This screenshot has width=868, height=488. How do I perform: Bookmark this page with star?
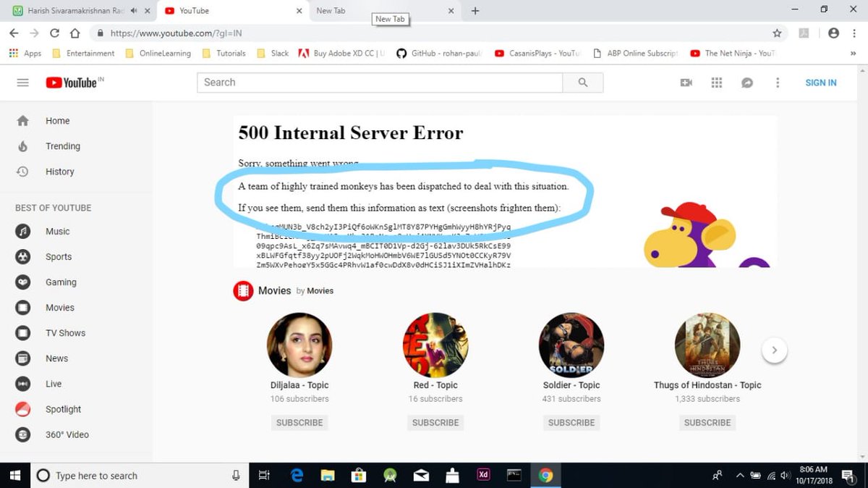[x=777, y=33]
